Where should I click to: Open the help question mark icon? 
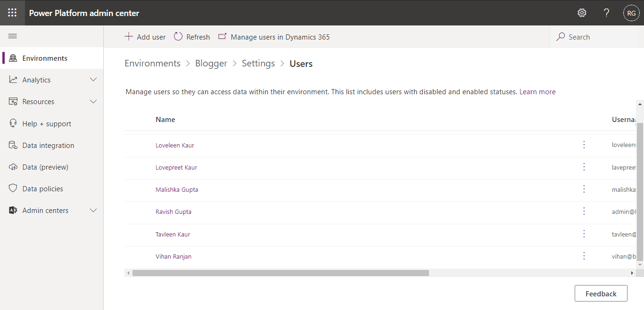click(x=607, y=13)
